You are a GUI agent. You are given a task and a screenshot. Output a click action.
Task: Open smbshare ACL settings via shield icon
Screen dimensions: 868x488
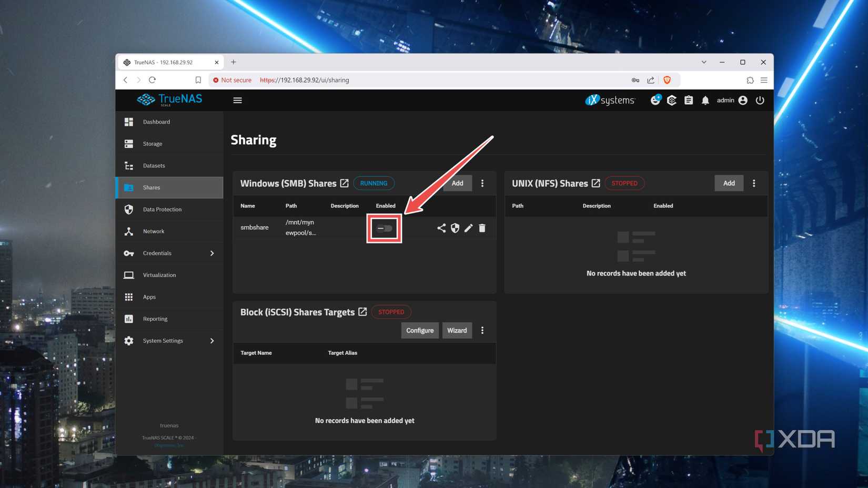[x=455, y=228]
